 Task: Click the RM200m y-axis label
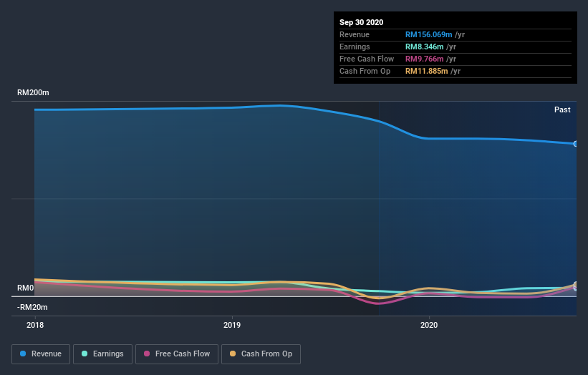(33, 92)
